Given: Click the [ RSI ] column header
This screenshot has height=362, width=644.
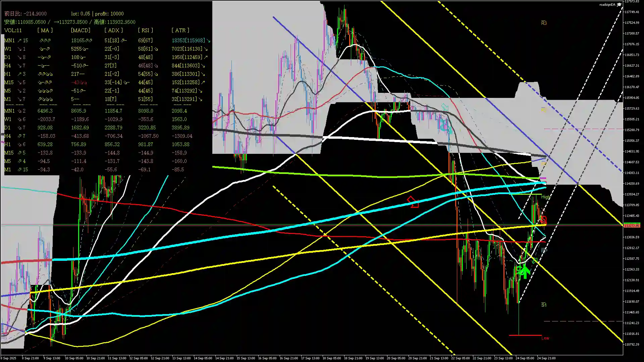Looking at the screenshot, I should pyautogui.click(x=145, y=31).
